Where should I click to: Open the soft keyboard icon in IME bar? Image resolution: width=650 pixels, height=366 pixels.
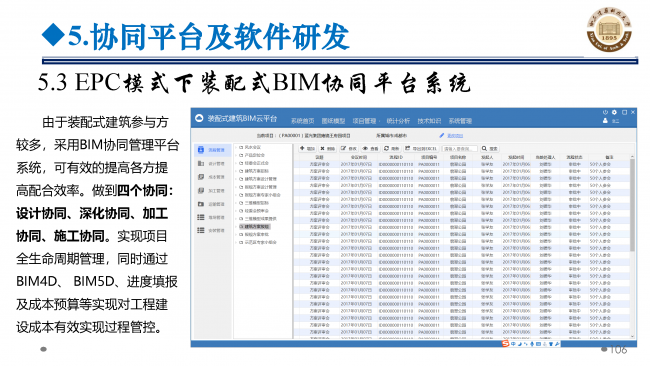538,344
